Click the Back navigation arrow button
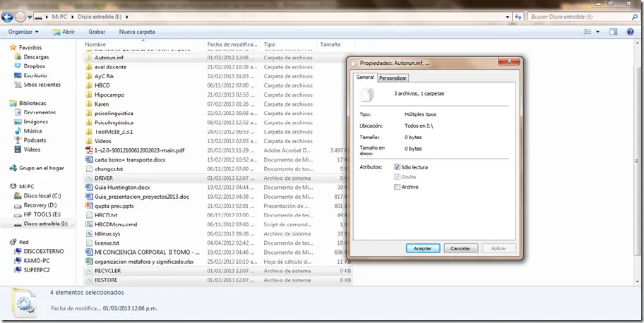The height and width of the screenshot is (323, 644). tap(7, 17)
